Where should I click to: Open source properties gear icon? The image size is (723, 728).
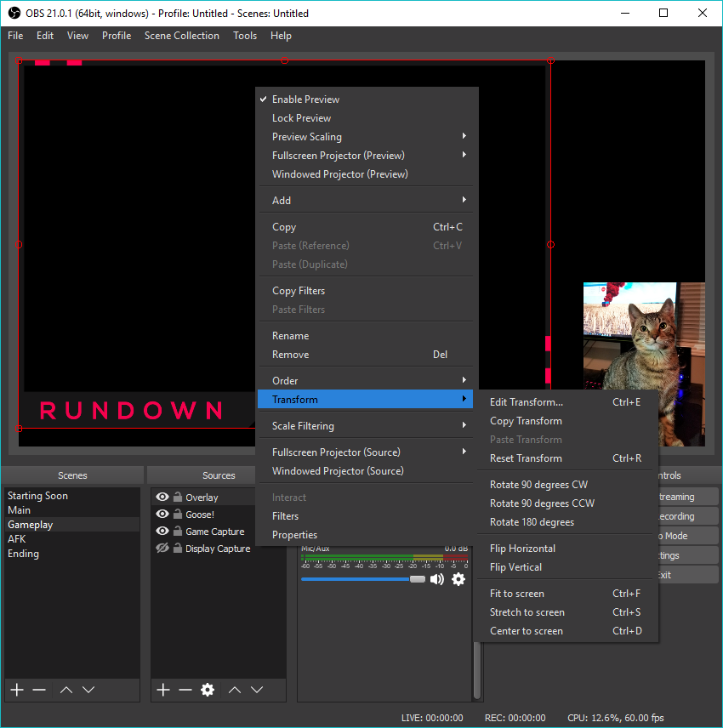pos(208,690)
